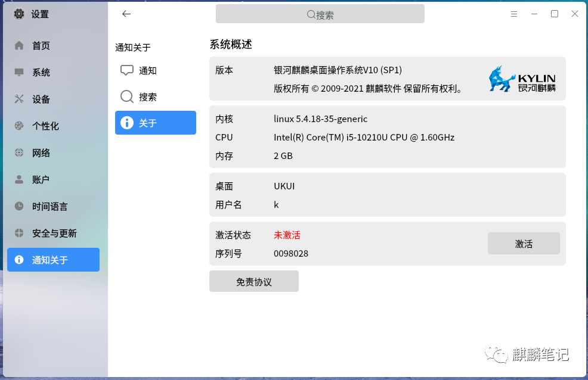Image resolution: width=588 pixels, height=380 pixels.
Task: Open the hamburger menu icon
Action: pos(514,14)
